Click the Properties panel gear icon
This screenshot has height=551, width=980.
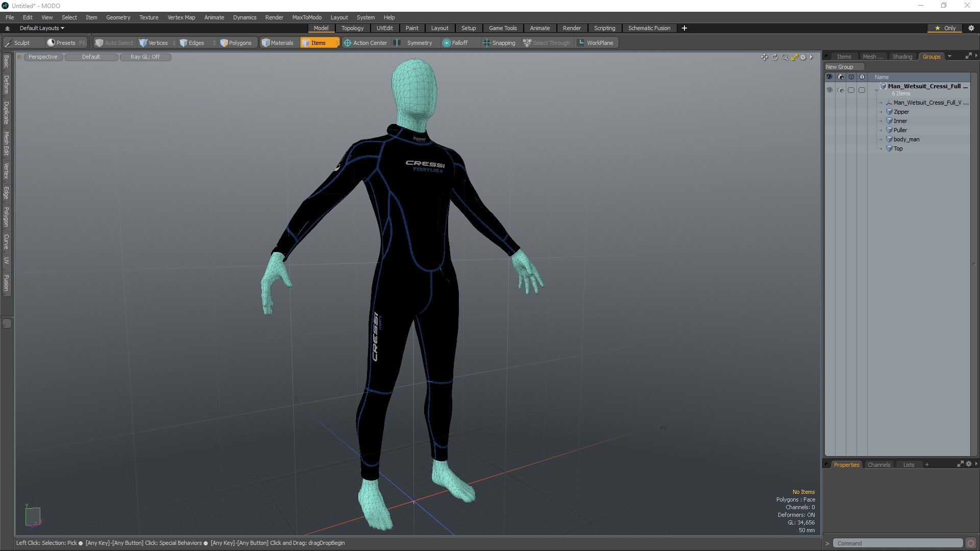point(969,464)
